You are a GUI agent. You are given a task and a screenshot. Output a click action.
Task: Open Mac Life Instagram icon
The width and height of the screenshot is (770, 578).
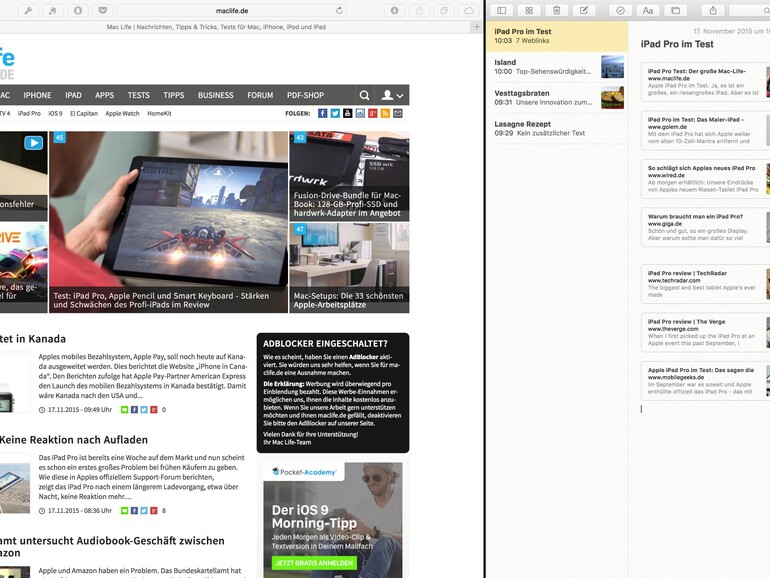pyautogui.click(x=360, y=113)
